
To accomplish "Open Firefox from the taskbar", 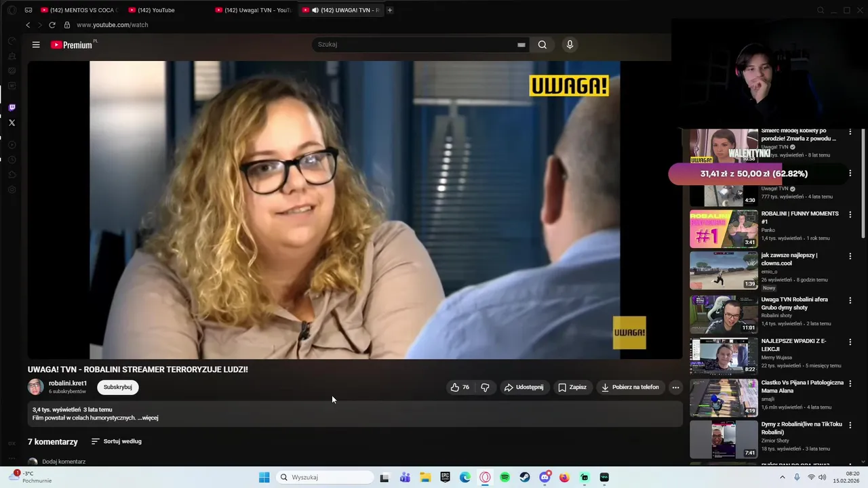I will pos(564,477).
